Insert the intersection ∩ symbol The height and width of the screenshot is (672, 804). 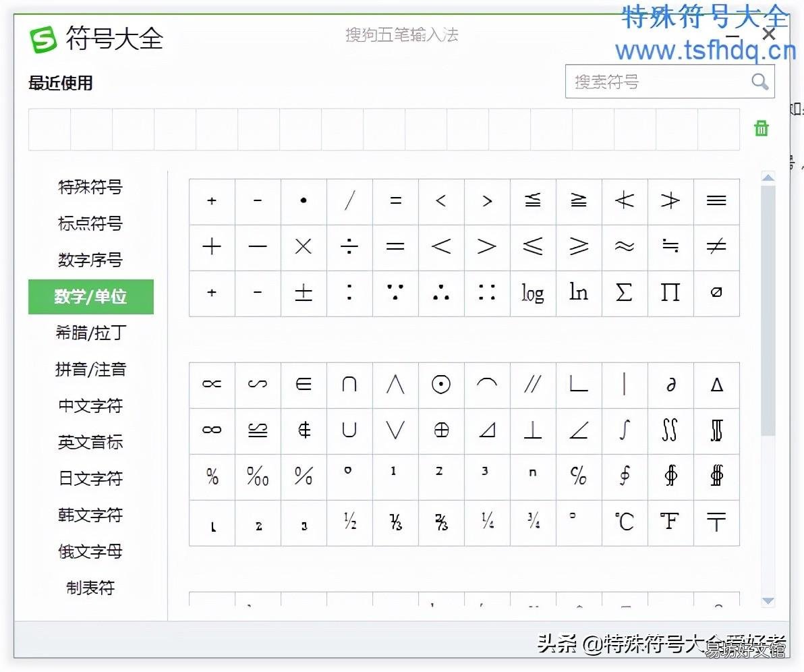tap(349, 384)
